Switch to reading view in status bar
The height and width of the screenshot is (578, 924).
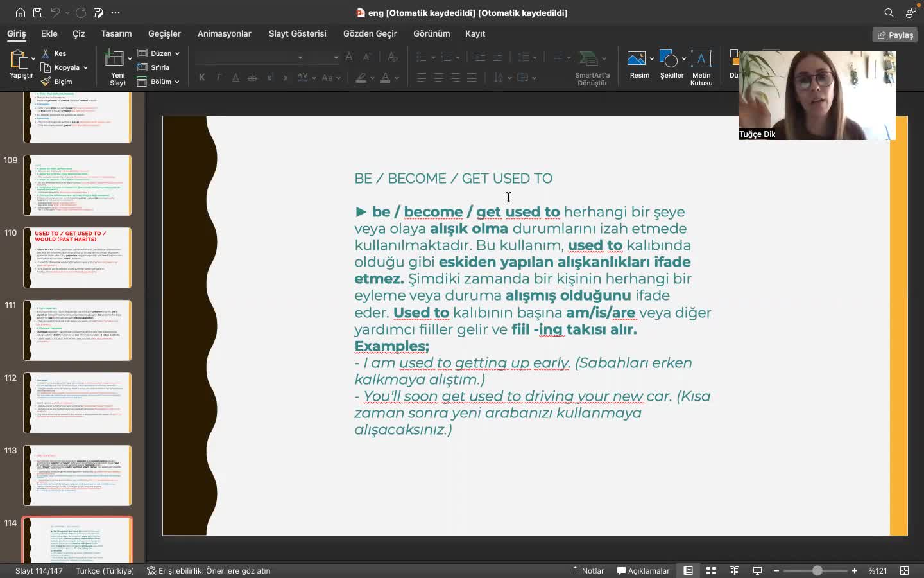click(734, 570)
